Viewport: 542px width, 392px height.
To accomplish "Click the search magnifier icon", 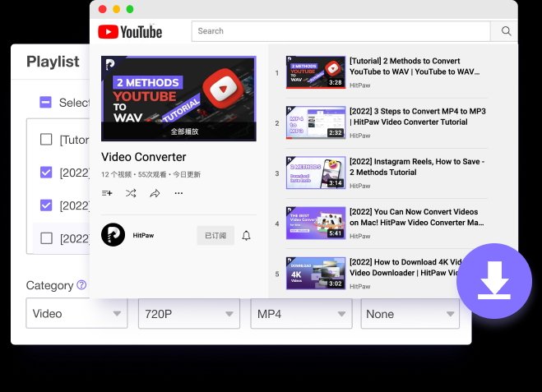I will click(506, 31).
